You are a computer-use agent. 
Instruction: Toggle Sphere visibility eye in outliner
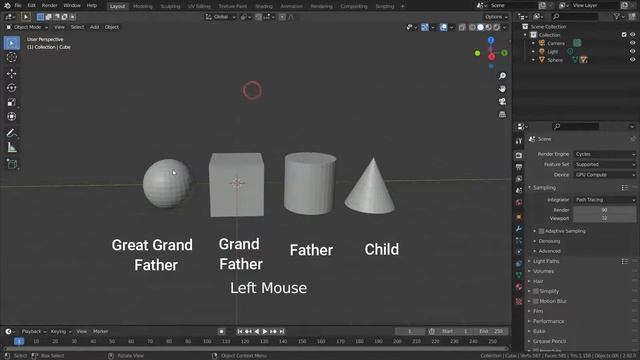pyautogui.click(x=632, y=60)
